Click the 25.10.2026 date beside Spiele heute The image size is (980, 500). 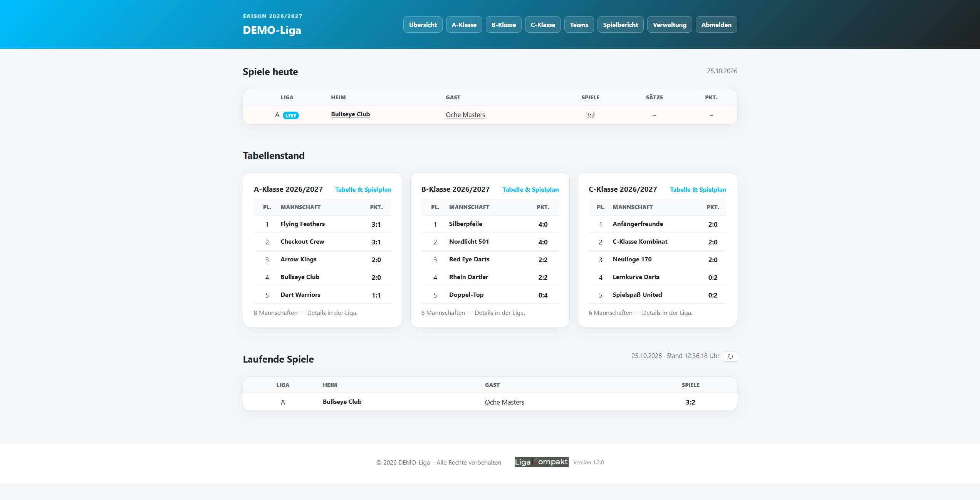coord(722,71)
